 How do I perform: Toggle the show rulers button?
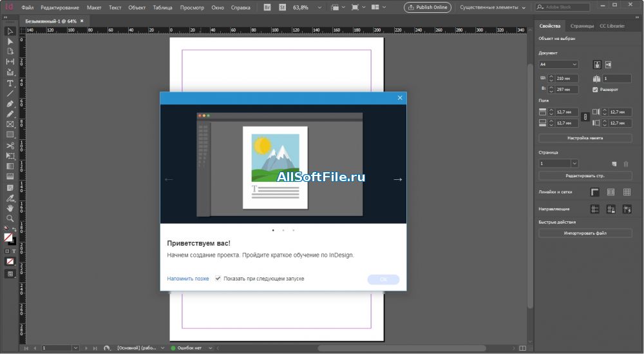coord(594,192)
